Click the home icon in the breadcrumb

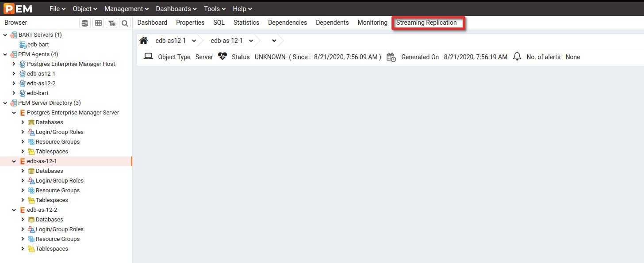click(143, 41)
